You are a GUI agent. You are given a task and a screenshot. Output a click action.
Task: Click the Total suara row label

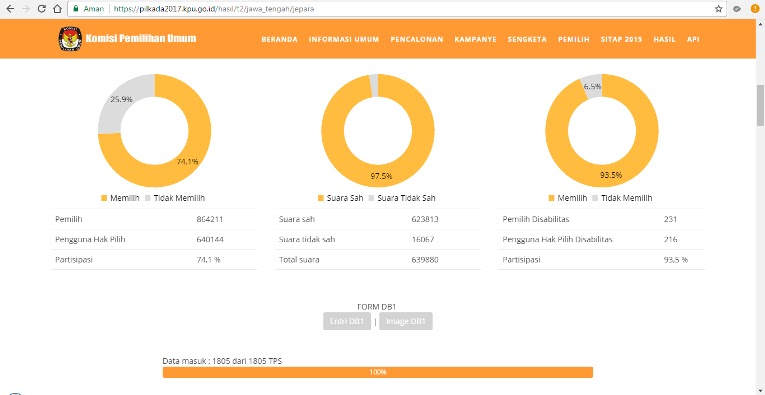[299, 260]
